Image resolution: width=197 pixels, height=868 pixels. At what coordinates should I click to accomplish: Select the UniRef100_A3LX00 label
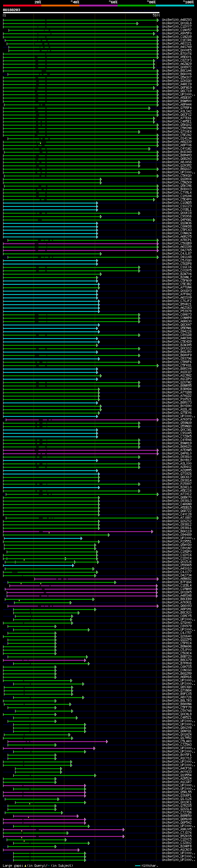point(177,464)
